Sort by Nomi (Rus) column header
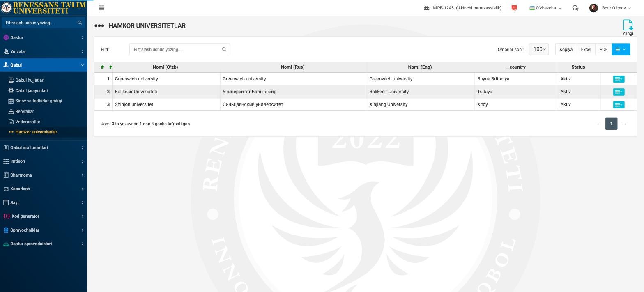 pos(292,67)
